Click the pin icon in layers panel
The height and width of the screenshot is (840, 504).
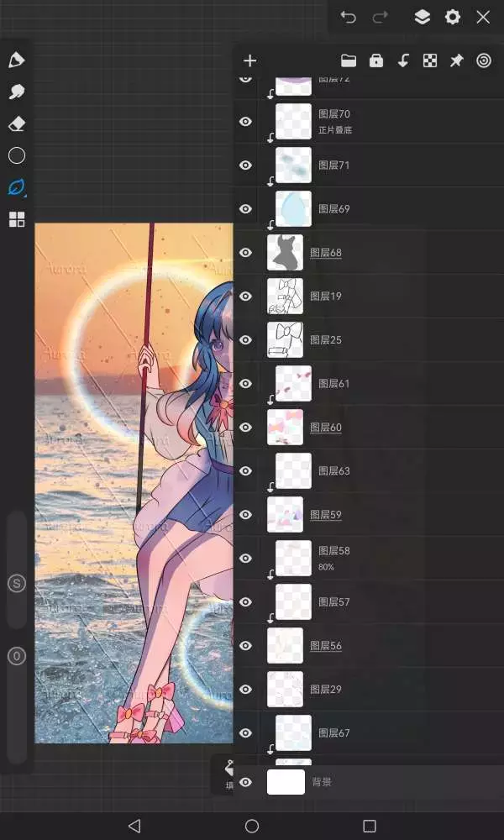457,60
